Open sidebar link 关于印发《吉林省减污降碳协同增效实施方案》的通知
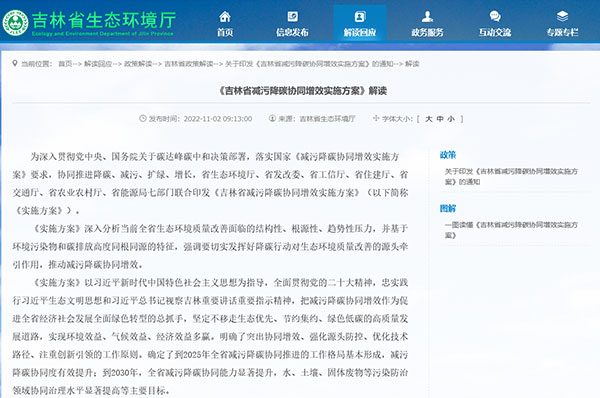Viewport: 600px width, 398px height. 511,176
